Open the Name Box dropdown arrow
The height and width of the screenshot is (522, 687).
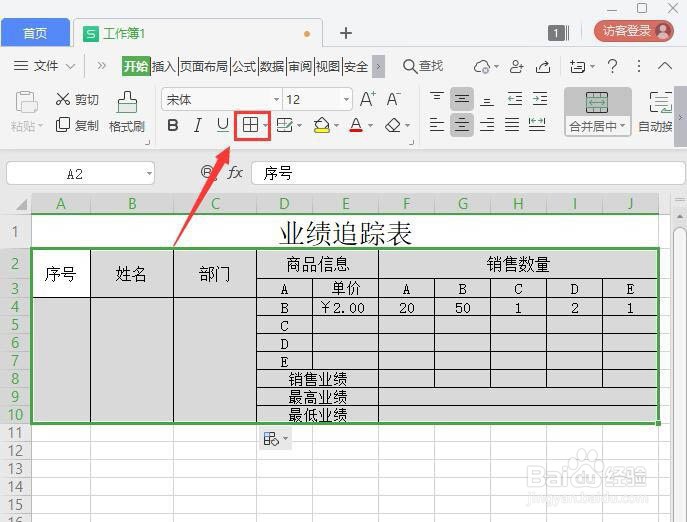pos(149,174)
